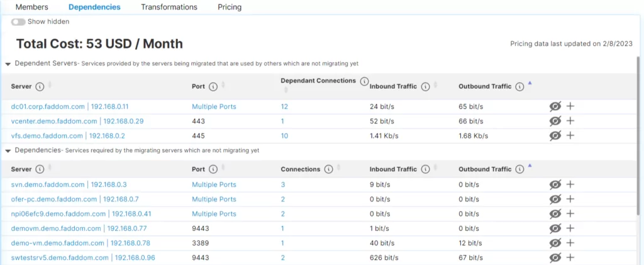Open Server info icon in Dependent Servers
This screenshot has width=644, height=265.
click(x=40, y=87)
